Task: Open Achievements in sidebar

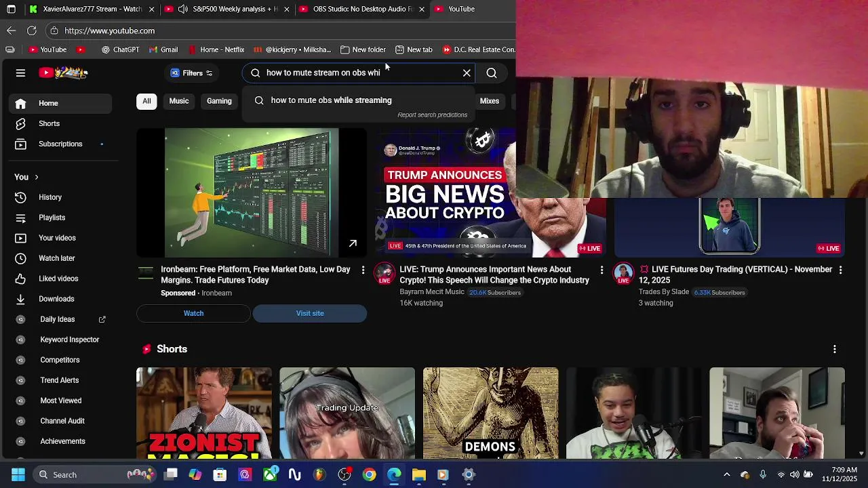Action: 60,441
